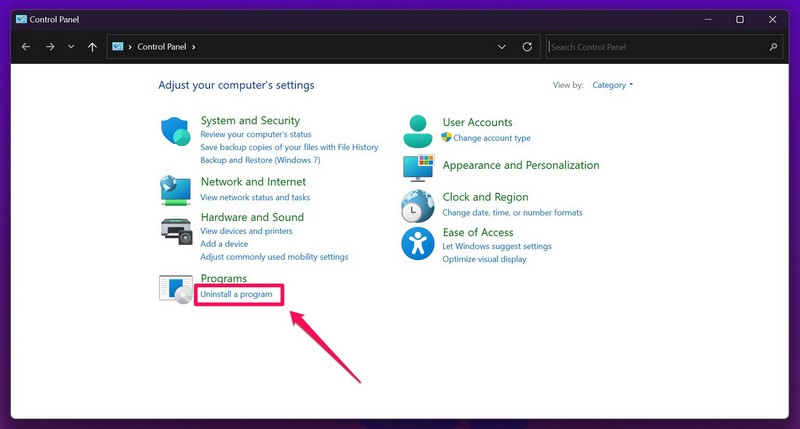Open User Accounts heading link
Image resolution: width=800 pixels, height=429 pixels.
(478, 122)
